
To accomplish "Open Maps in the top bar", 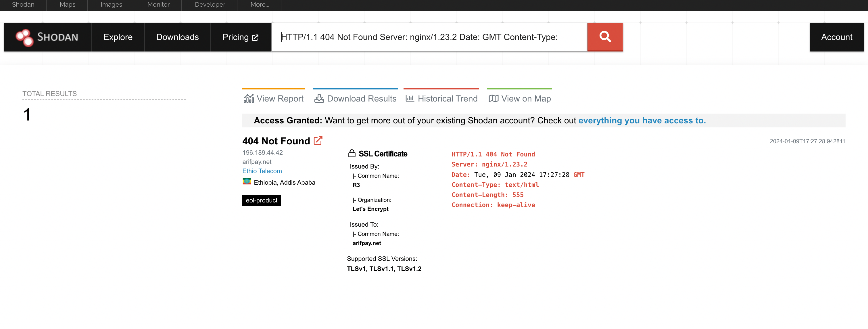I will (67, 5).
